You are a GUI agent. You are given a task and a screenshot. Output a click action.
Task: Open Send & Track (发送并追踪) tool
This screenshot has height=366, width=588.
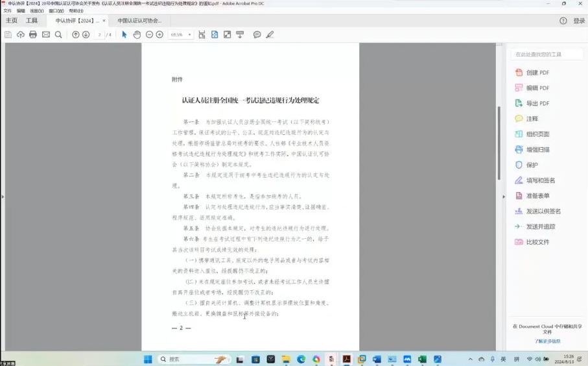point(535,226)
